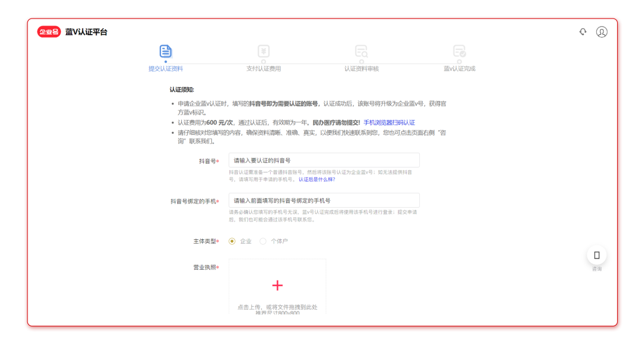Screen dimensions: 644x345
Task: Select the 提交认证资料 step label
Action: (x=166, y=69)
